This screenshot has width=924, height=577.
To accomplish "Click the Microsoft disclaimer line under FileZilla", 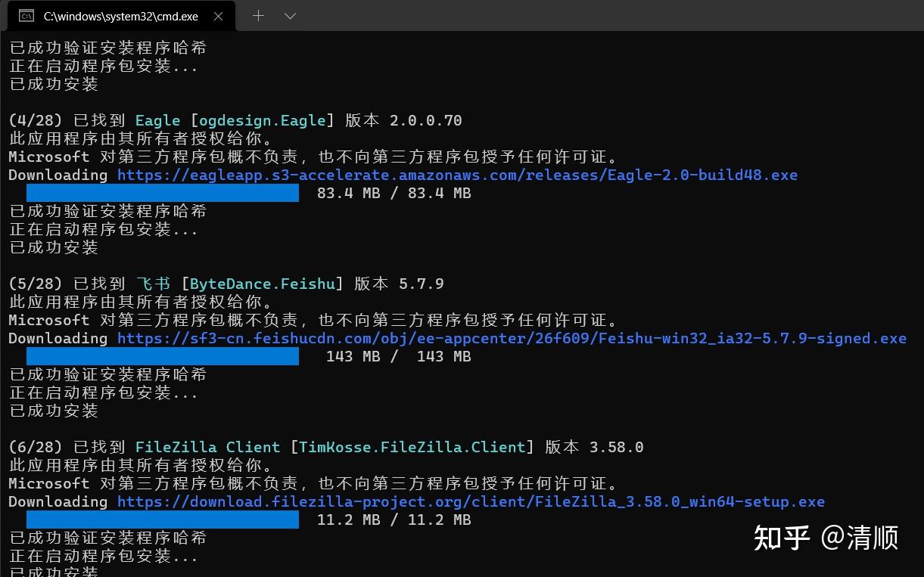I will 313,483.
